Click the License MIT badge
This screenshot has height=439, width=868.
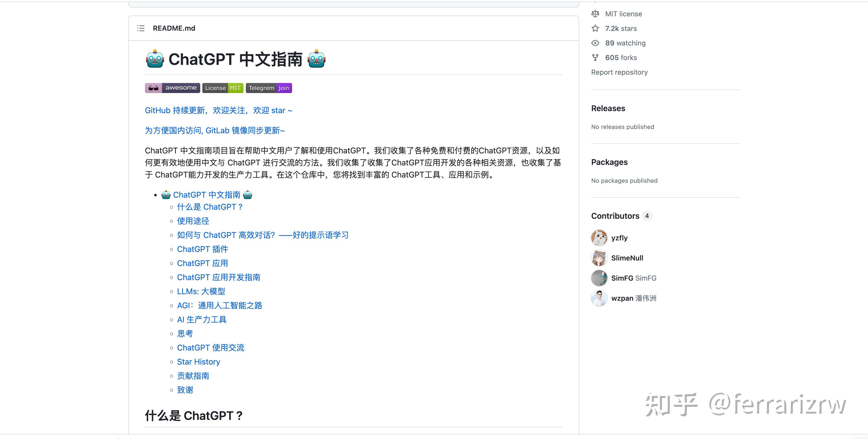(222, 87)
